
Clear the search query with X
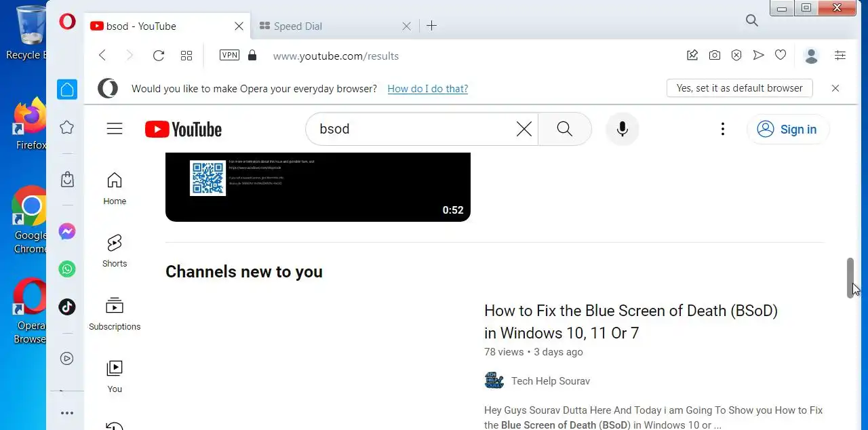524,129
